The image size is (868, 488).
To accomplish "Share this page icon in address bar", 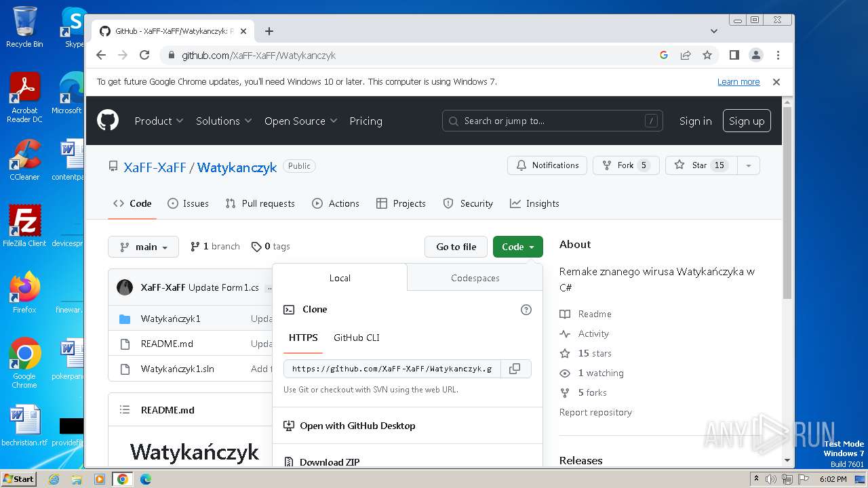I will point(686,56).
